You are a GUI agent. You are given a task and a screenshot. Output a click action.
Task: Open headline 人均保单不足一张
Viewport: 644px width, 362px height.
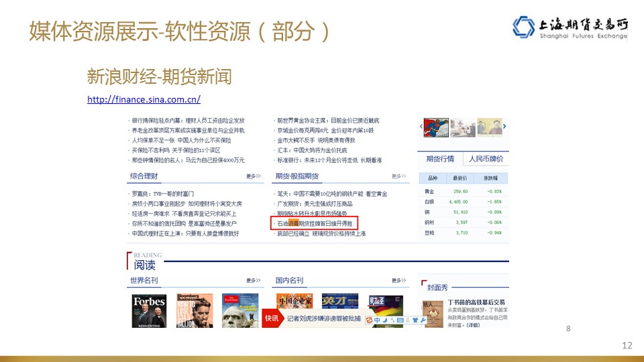tap(182, 140)
